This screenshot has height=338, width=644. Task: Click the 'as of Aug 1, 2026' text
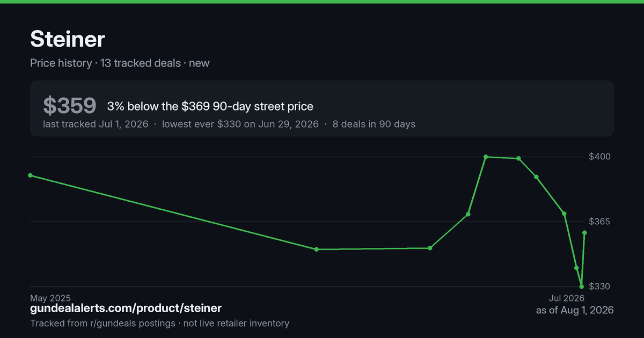click(575, 310)
